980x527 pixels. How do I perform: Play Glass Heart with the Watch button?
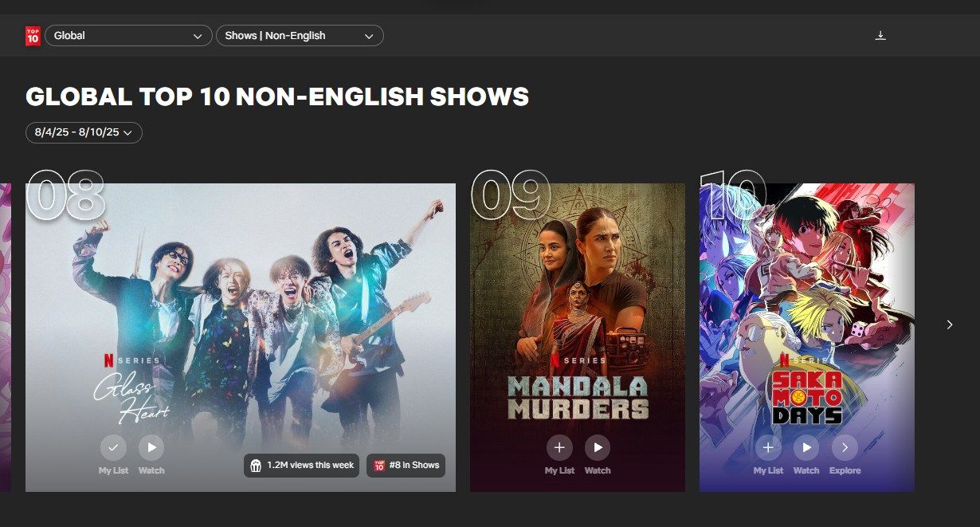(x=151, y=447)
